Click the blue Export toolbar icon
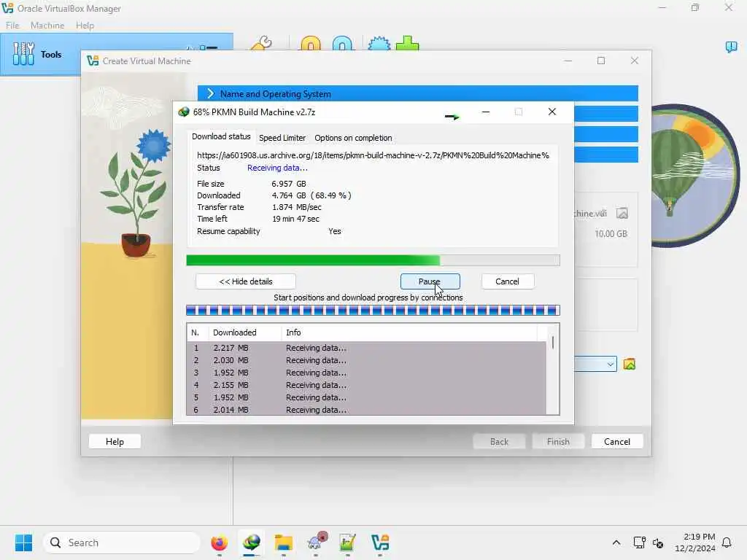Image resolution: width=747 pixels, height=560 pixels. point(343,43)
